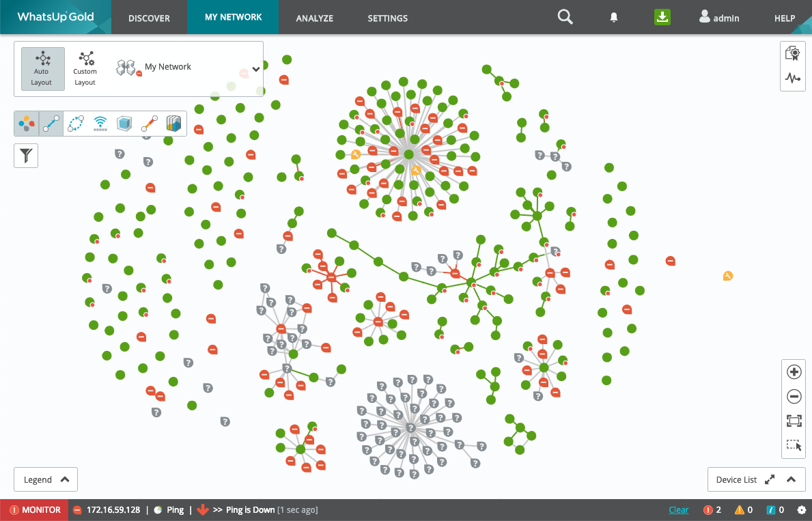The width and height of the screenshot is (812, 521).
Task: Expand the Device List panel chevron
Action: click(x=792, y=479)
